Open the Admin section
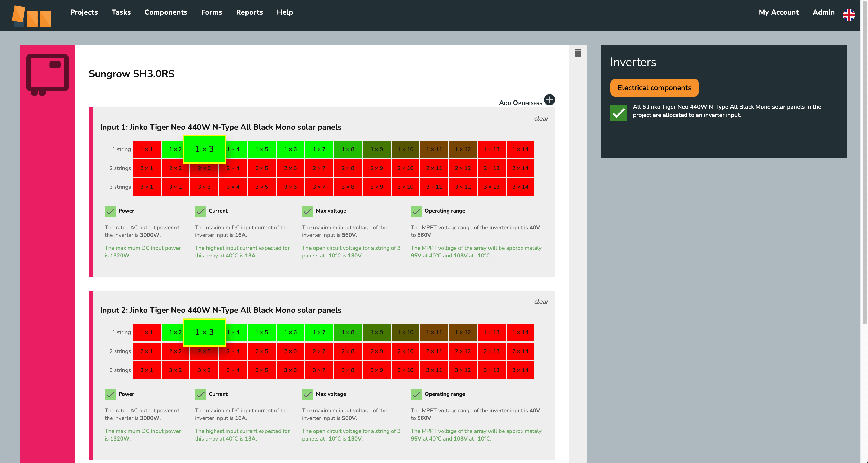The width and height of the screenshot is (868, 463). [x=824, y=12]
